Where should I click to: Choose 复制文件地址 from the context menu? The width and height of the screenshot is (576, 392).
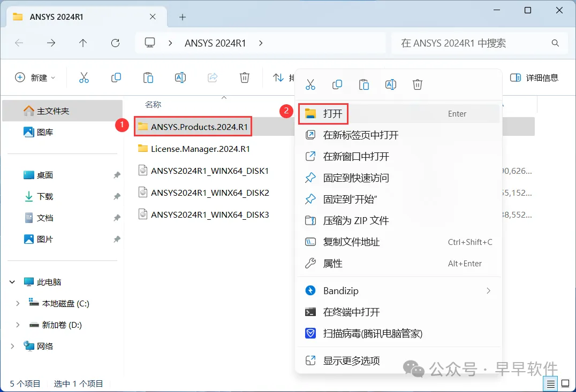pos(399,242)
